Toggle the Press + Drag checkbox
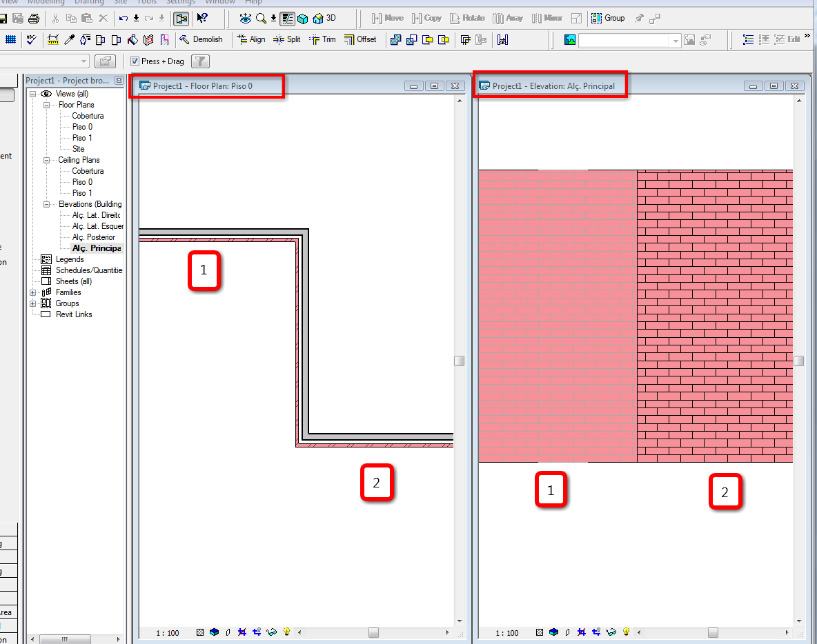 pos(135,61)
